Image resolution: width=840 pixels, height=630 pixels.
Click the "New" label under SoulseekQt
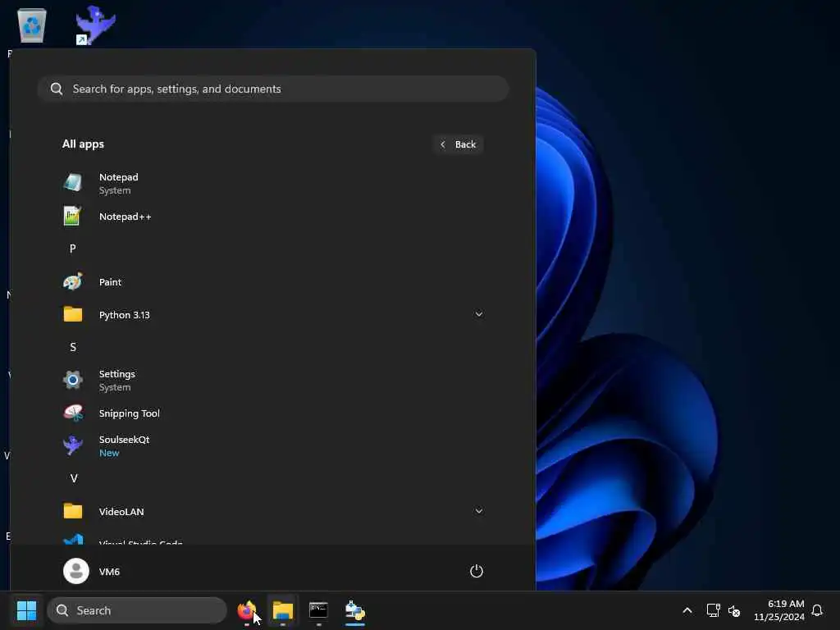[x=109, y=453]
